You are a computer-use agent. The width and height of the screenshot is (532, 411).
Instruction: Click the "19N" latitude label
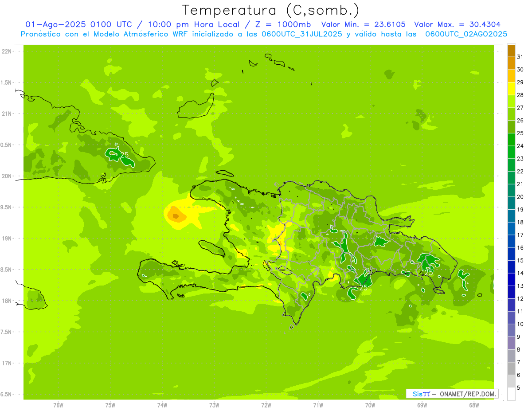pos(7,238)
